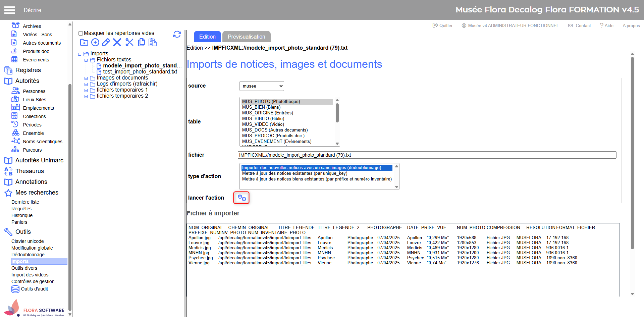Toggle Masquer les répertoires vides checkbox
The height and width of the screenshot is (317, 644).
point(80,33)
